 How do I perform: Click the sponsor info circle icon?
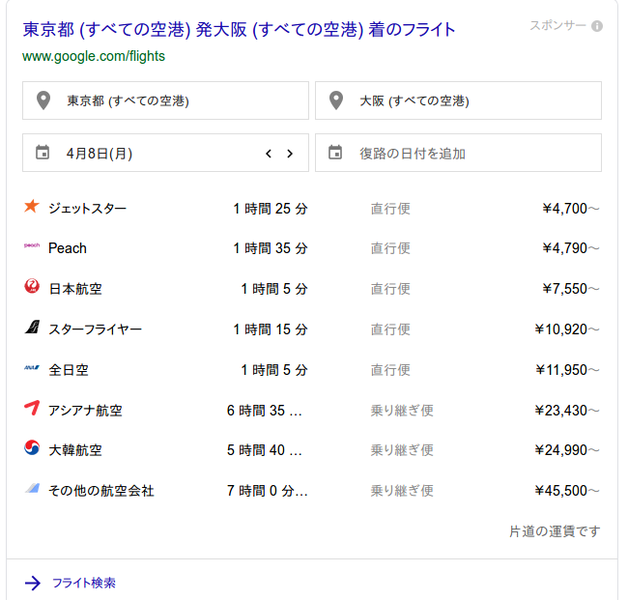pos(597,26)
